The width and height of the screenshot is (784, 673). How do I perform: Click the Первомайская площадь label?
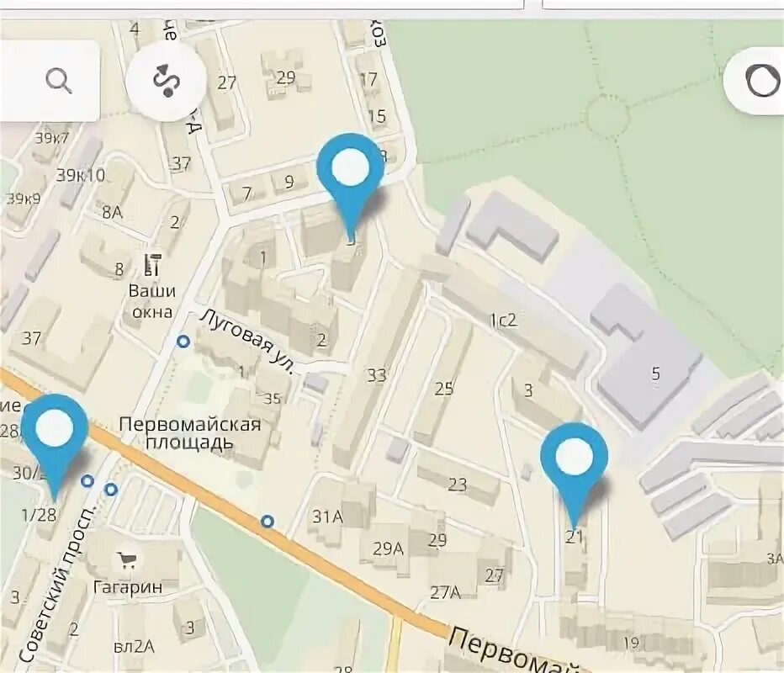tap(190, 433)
